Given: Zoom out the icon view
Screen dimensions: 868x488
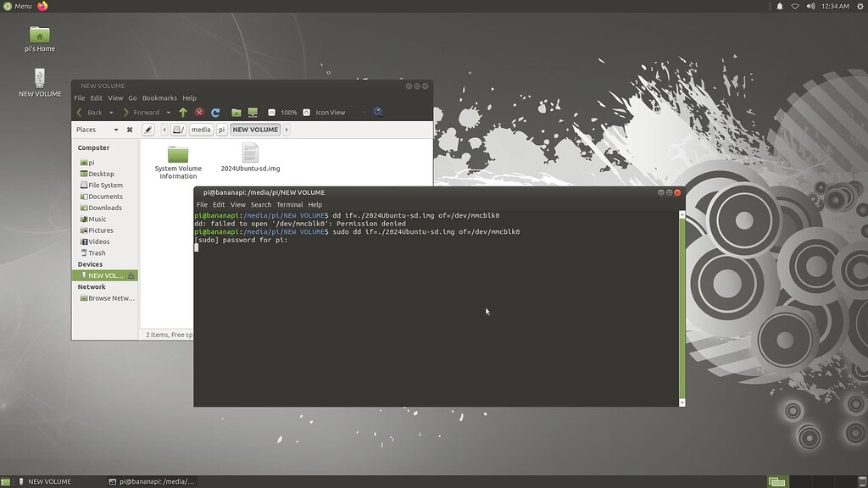Looking at the screenshot, I should (x=271, y=112).
